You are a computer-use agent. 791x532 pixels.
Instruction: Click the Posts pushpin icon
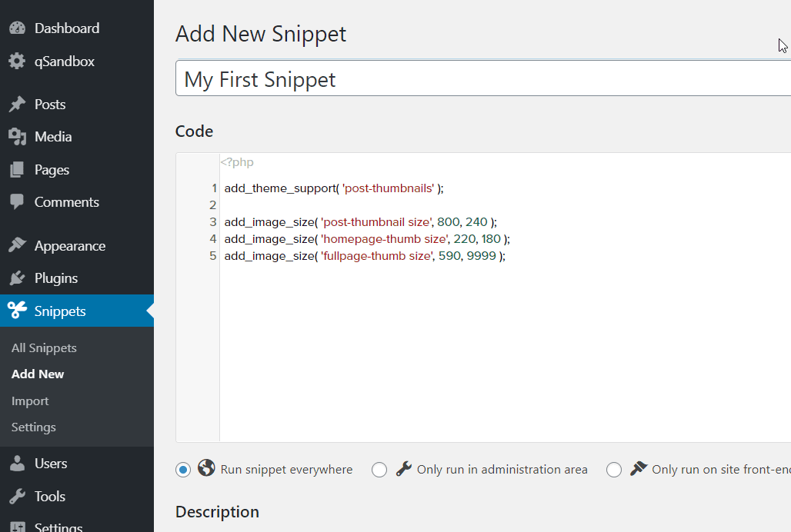(x=17, y=104)
